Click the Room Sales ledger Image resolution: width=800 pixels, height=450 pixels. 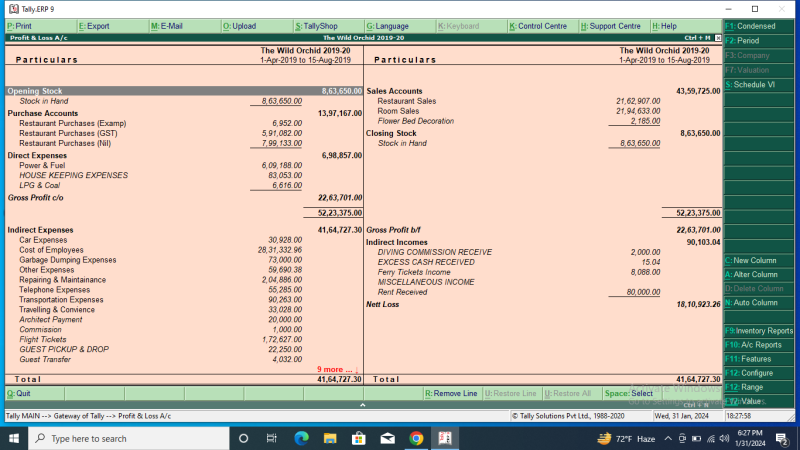coord(398,111)
